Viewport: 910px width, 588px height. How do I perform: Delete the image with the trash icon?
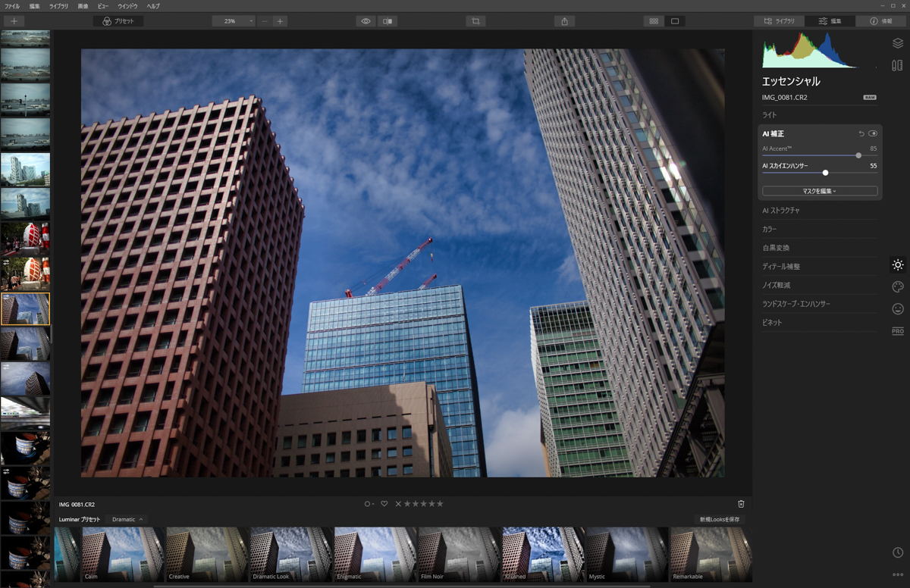pyautogui.click(x=741, y=504)
